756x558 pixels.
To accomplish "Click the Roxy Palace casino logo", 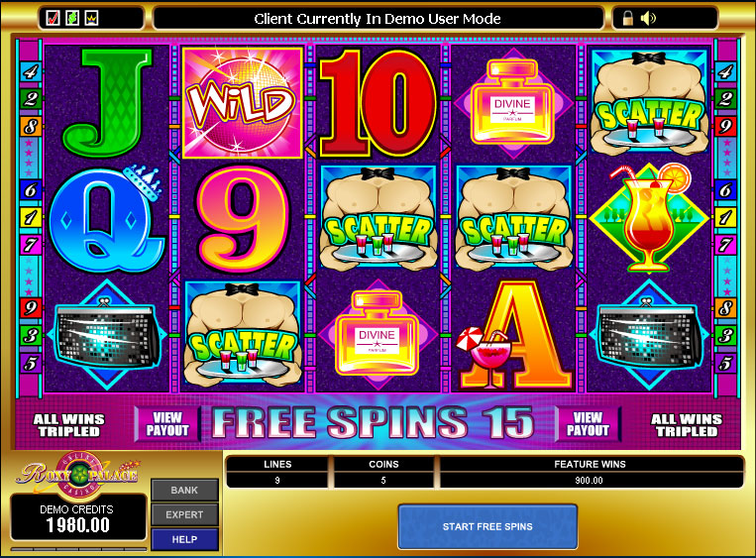I will [x=78, y=475].
